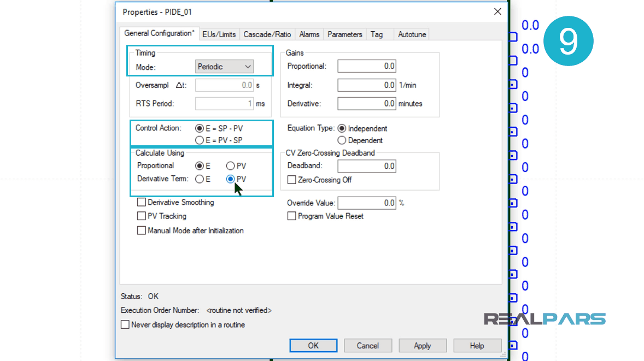
Task: Click the Proportional gain input field
Action: pyautogui.click(x=367, y=66)
